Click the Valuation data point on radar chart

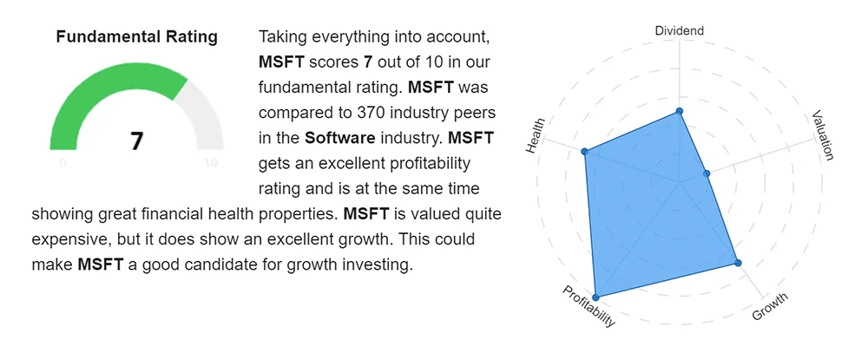(x=707, y=173)
